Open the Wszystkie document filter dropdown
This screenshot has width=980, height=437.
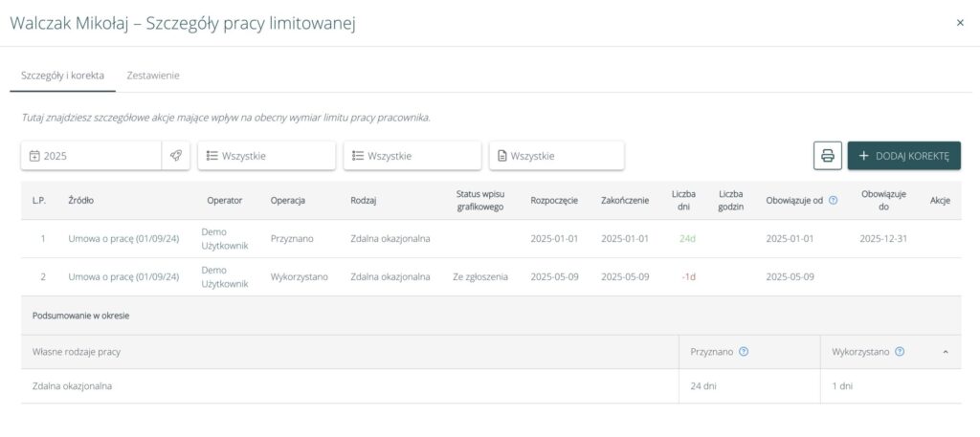(556, 156)
